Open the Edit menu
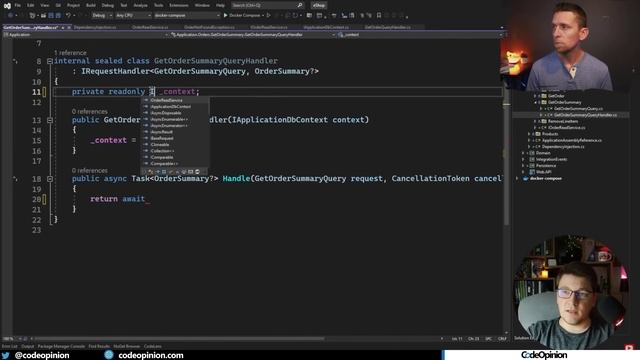The height and width of the screenshot is (360, 640). 31,5
